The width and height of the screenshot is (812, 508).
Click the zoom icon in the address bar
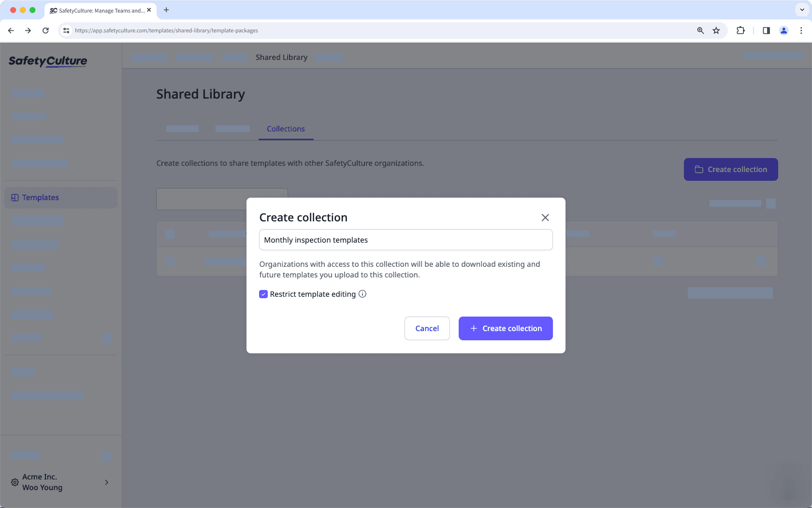click(x=700, y=30)
